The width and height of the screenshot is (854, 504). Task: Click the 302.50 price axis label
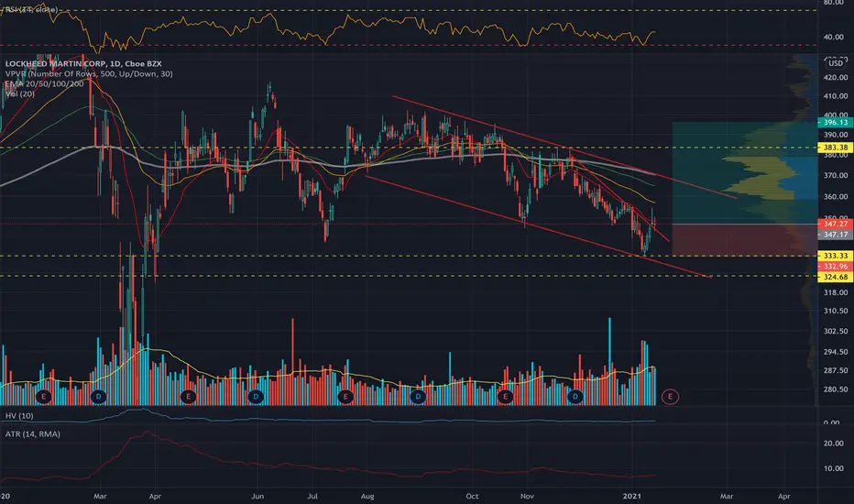[x=836, y=332]
